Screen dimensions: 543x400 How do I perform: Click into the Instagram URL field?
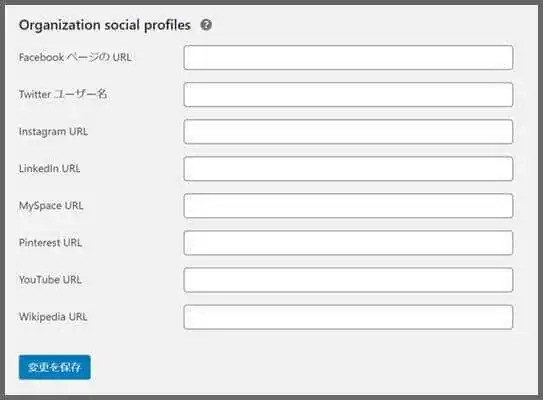point(348,132)
